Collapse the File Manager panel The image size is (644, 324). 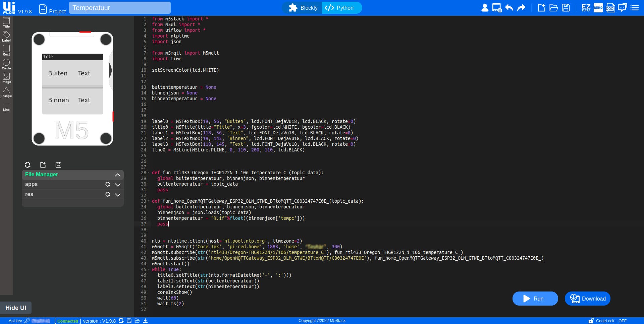[117, 175]
